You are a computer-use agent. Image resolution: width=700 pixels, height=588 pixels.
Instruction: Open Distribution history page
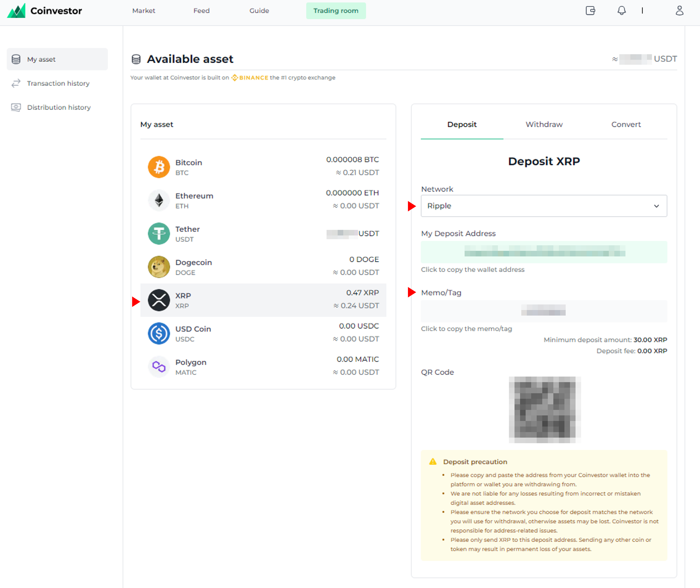coord(59,107)
